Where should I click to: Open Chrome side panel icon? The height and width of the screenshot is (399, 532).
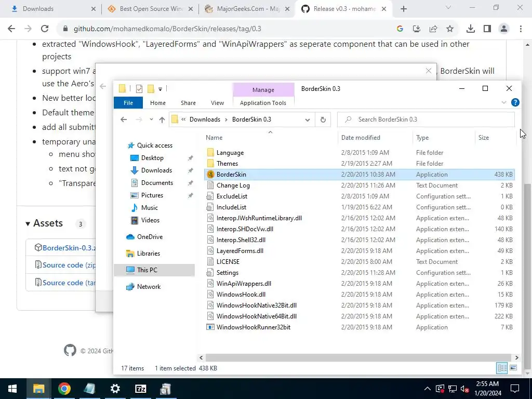tap(487, 29)
